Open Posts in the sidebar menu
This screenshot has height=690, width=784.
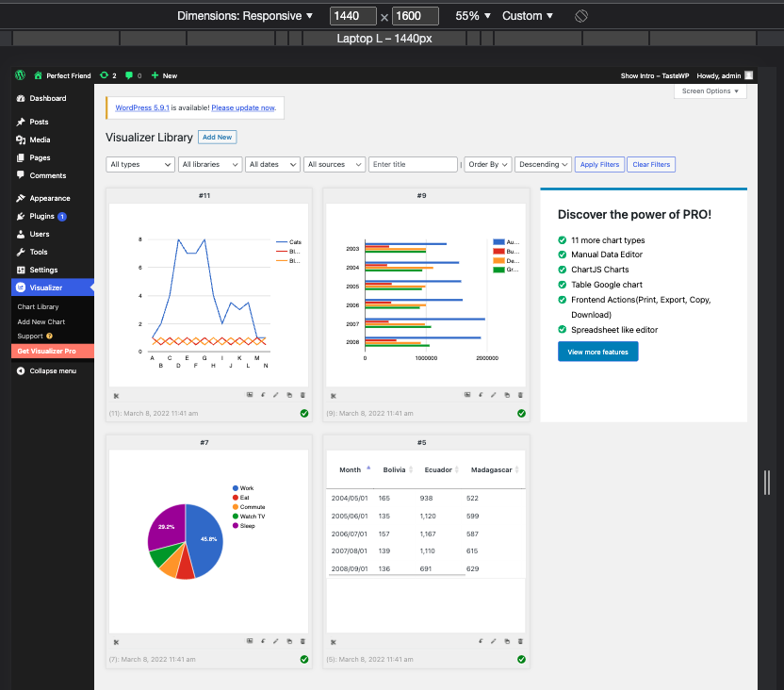(53, 122)
